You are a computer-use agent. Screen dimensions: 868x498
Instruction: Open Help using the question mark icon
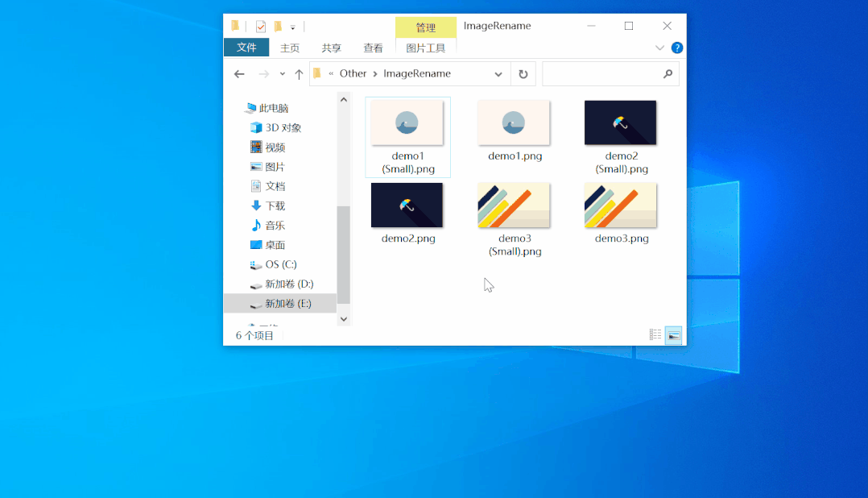coord(677,47)
